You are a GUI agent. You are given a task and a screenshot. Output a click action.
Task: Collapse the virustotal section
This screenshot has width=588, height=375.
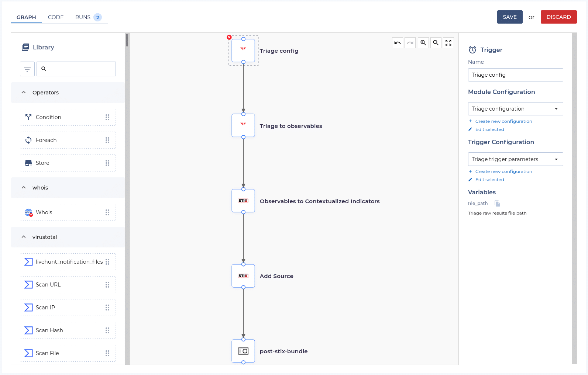tap(24, 237)
